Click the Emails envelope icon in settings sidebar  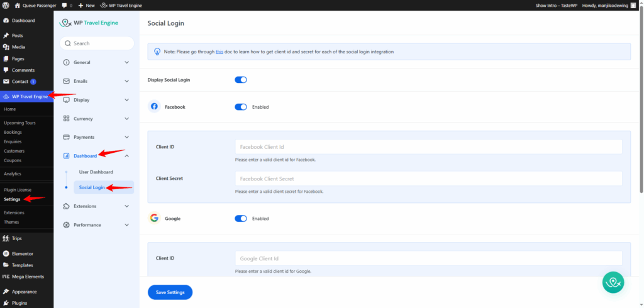(x=67, y=81)
